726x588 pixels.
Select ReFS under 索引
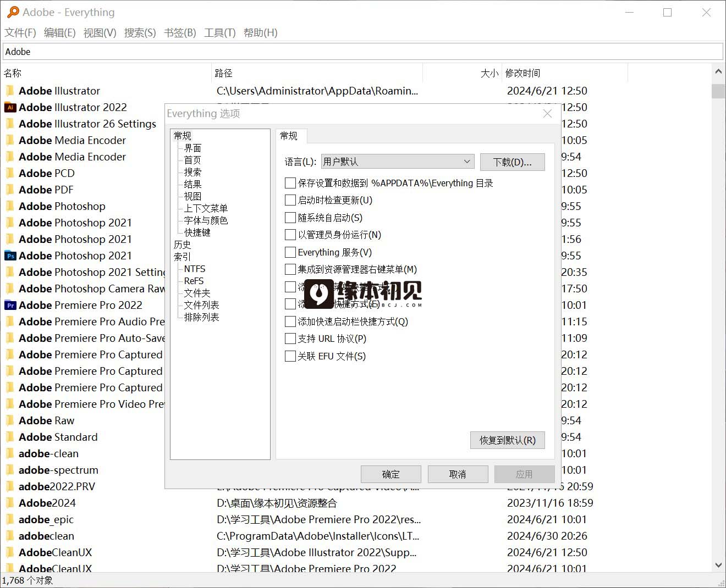(194, 281)
